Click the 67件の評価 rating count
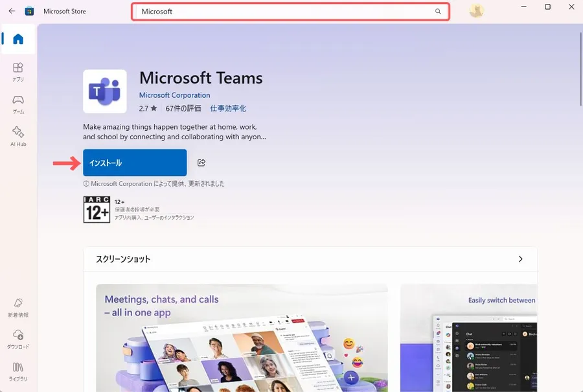Viewport: 583px width, 392px height. pos(183,108)
